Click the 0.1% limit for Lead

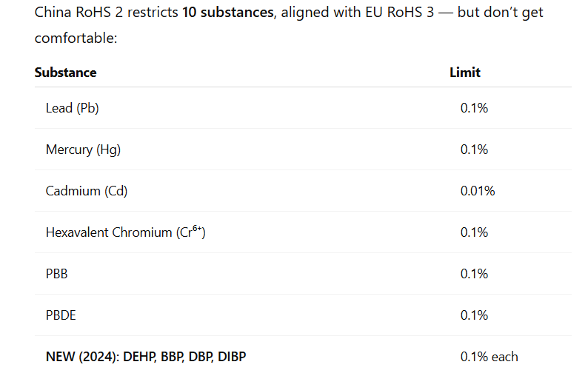coord(474,108)
